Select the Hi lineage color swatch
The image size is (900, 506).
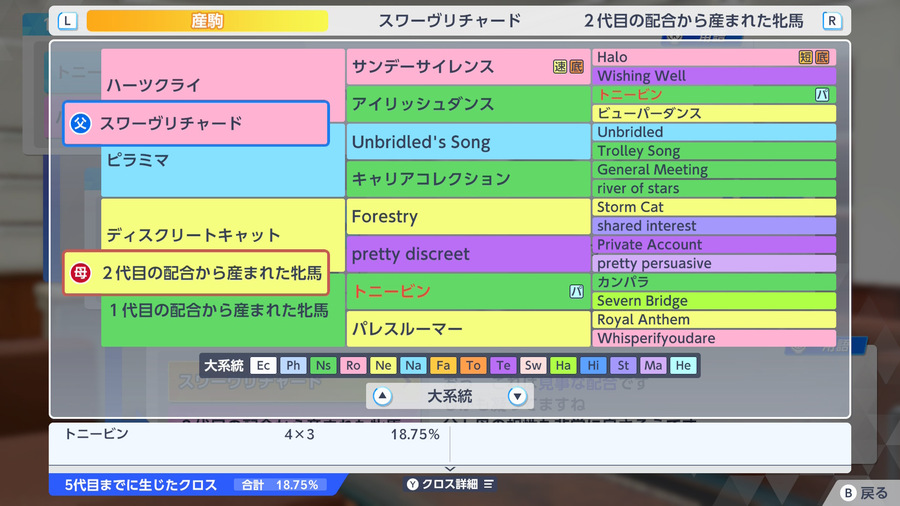(x=593, y=365)
